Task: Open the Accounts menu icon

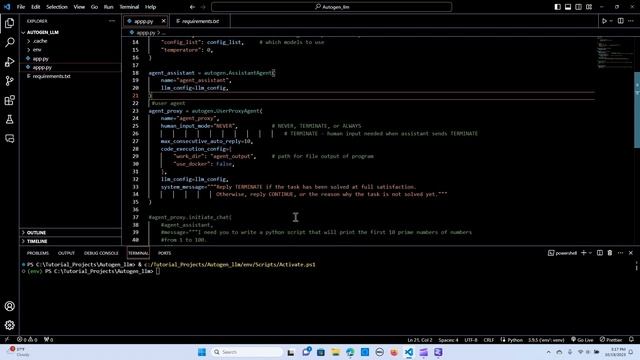Action: tap(10, 306)
